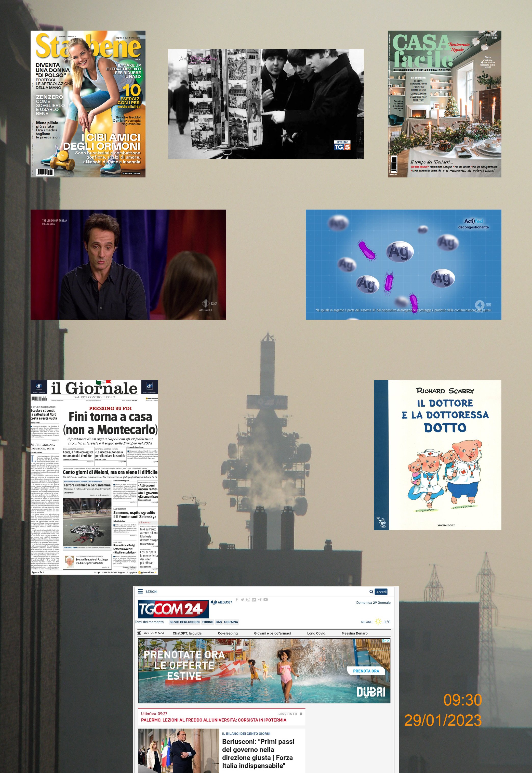Open ChatGPT: la guida link

click(x=187, y=633)
